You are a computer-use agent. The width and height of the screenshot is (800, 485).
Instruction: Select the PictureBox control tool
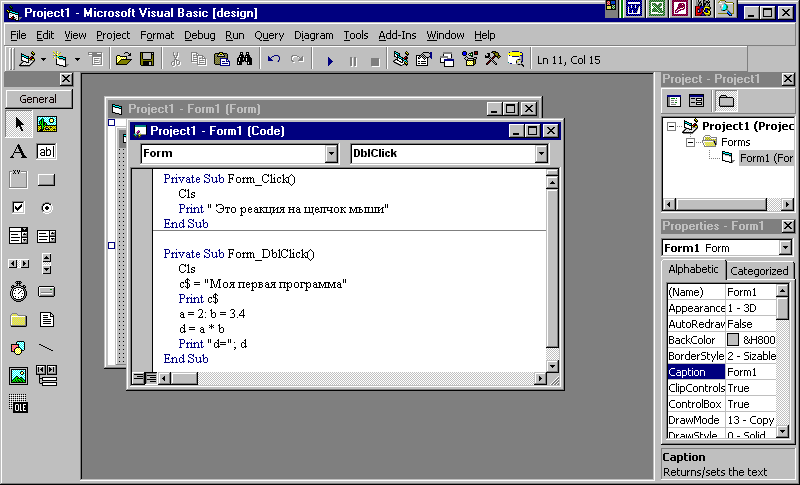tap(46, 124)
